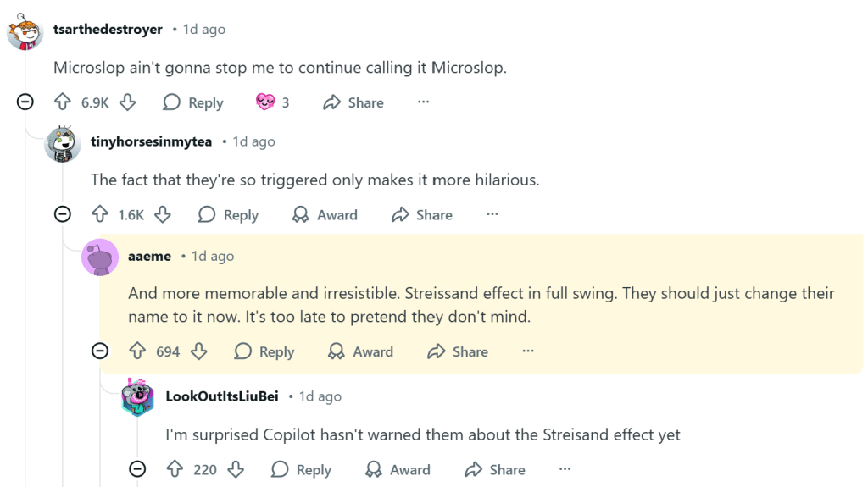Upvote LookOutItsLiuBei's Copilot comment
The height and width of the screenshot is (487, 868).
[175, 469]
